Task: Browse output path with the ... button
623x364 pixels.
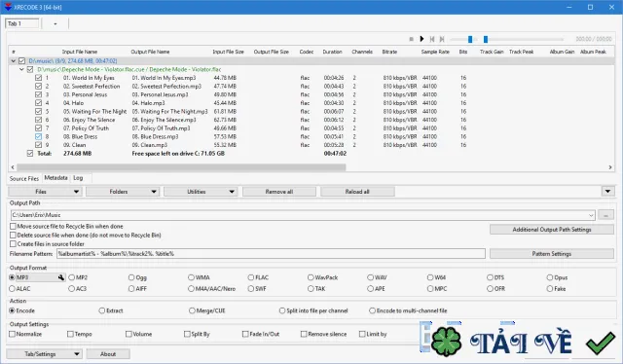Action: (605, 215)
